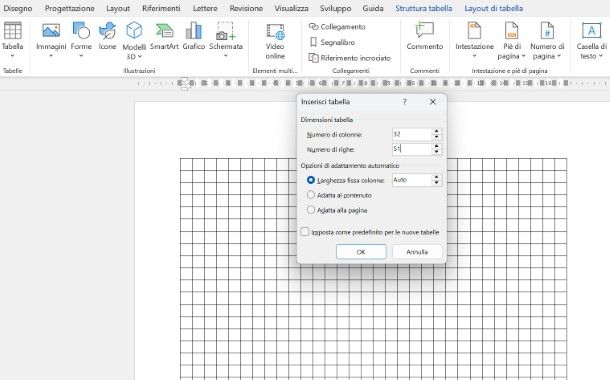Screen dimensions: 610x380
Task: Cancel the dialog with Annulla
Action: click(417, 252)
